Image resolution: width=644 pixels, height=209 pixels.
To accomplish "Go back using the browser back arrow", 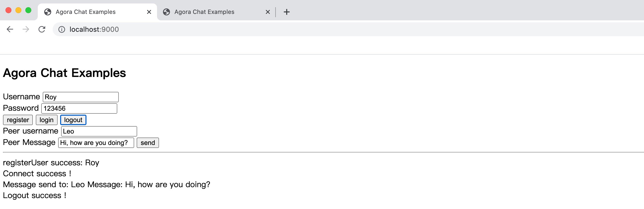I will point(10,30).
